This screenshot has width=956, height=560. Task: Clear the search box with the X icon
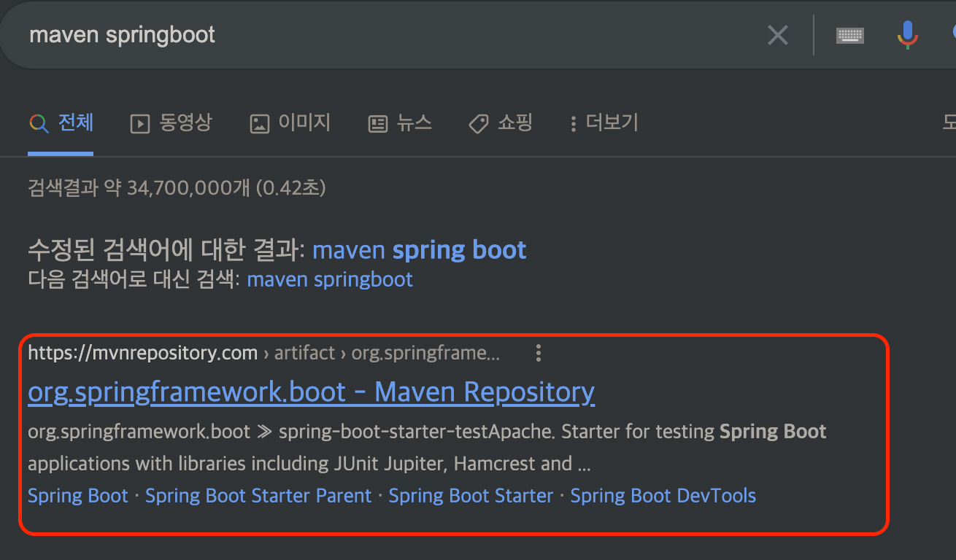point(778,35)
